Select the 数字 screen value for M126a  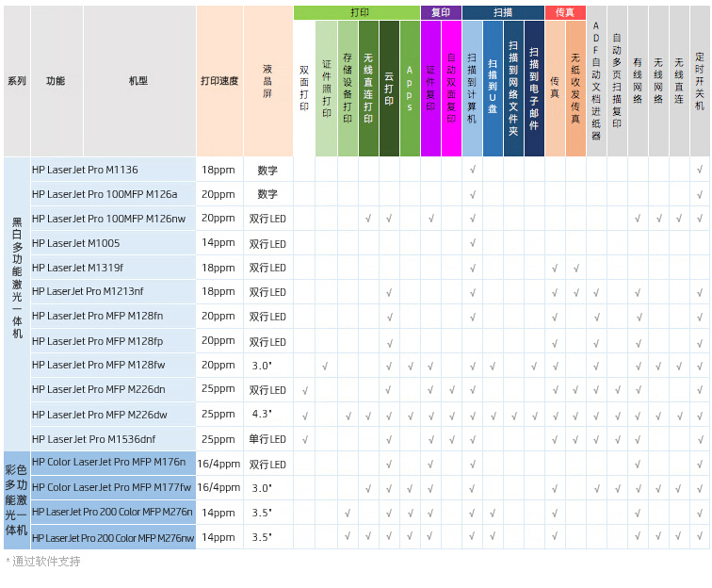(x=267, y=194)
